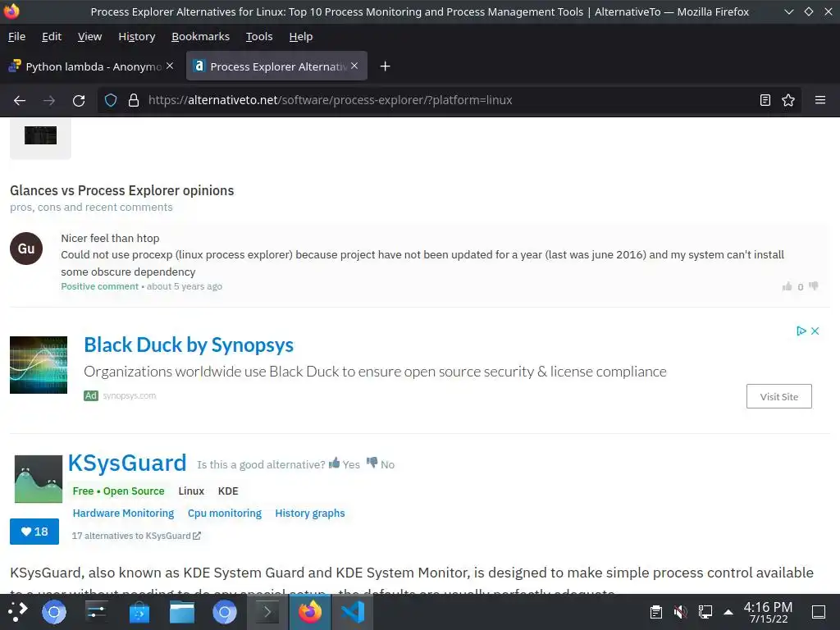Click the KDE platform label

228,491
